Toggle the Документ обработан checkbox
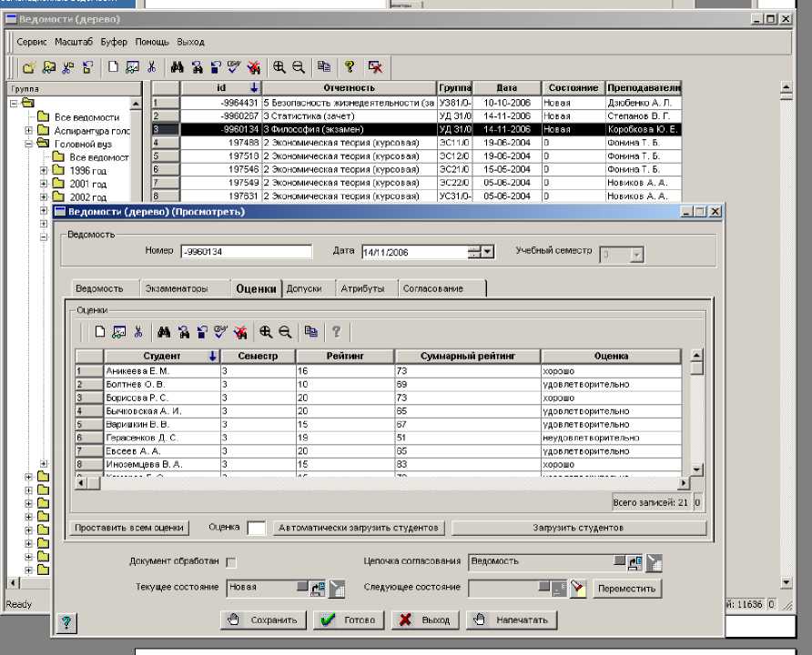 230,562
